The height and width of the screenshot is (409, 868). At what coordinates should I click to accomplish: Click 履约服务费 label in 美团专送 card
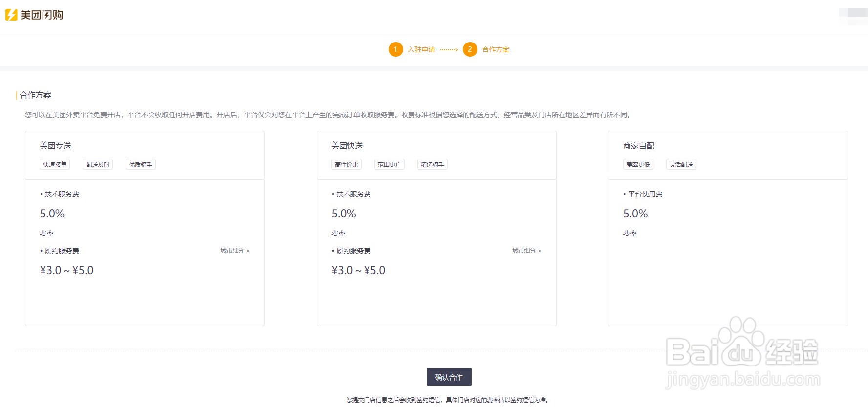(62, 251)
